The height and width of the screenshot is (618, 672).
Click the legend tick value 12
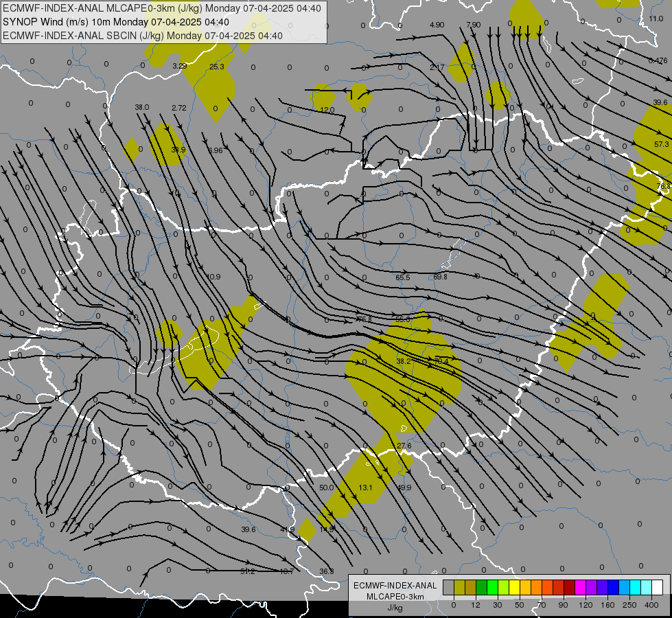(x=476, y=605)
